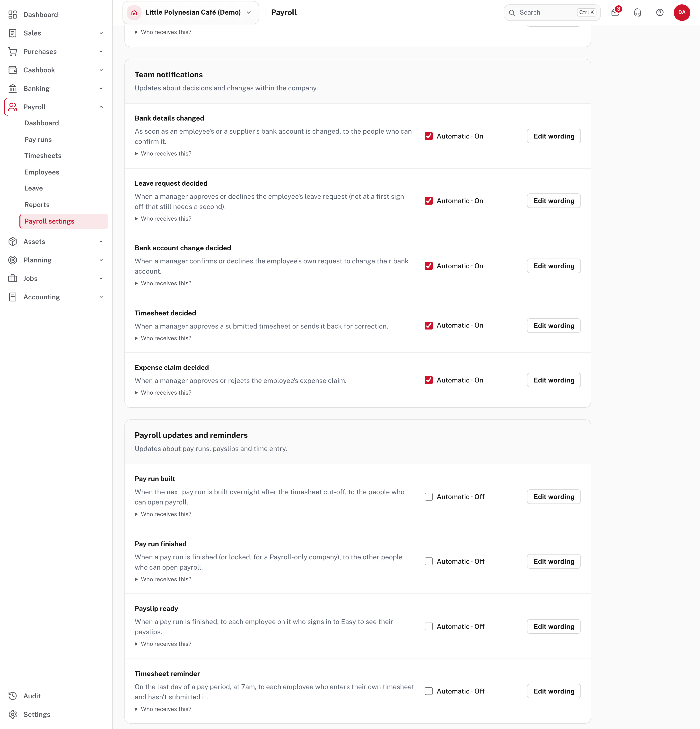Click the Search input field
The height and width of the screenshot is (729, 700).
552,13
